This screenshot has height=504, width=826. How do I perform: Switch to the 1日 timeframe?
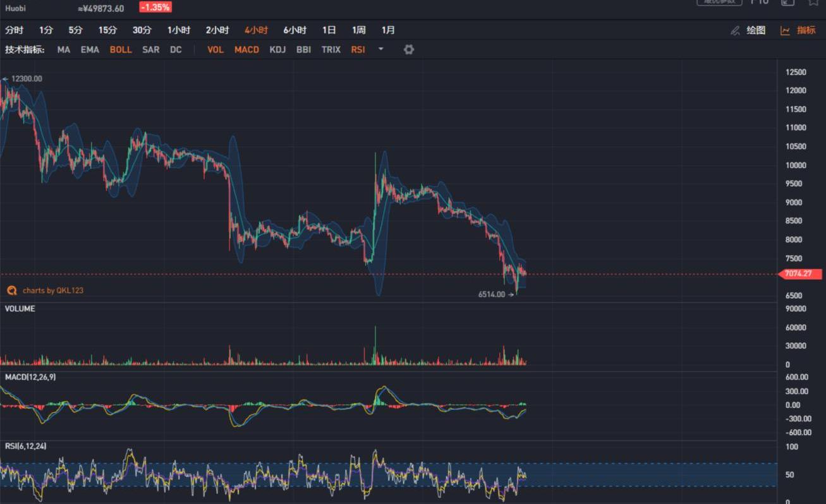click(329, 30)
